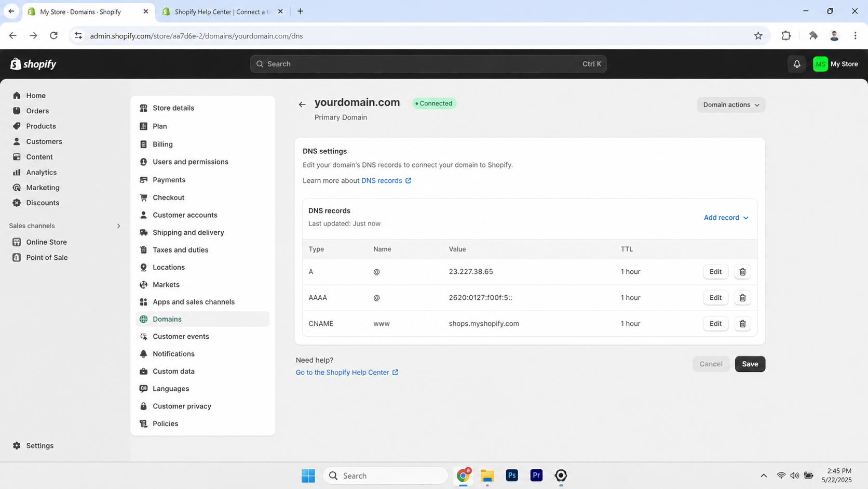Screen dimensions: 868x489
Task: Open the round app icon right of Premiere
Action: coord(561,475)
